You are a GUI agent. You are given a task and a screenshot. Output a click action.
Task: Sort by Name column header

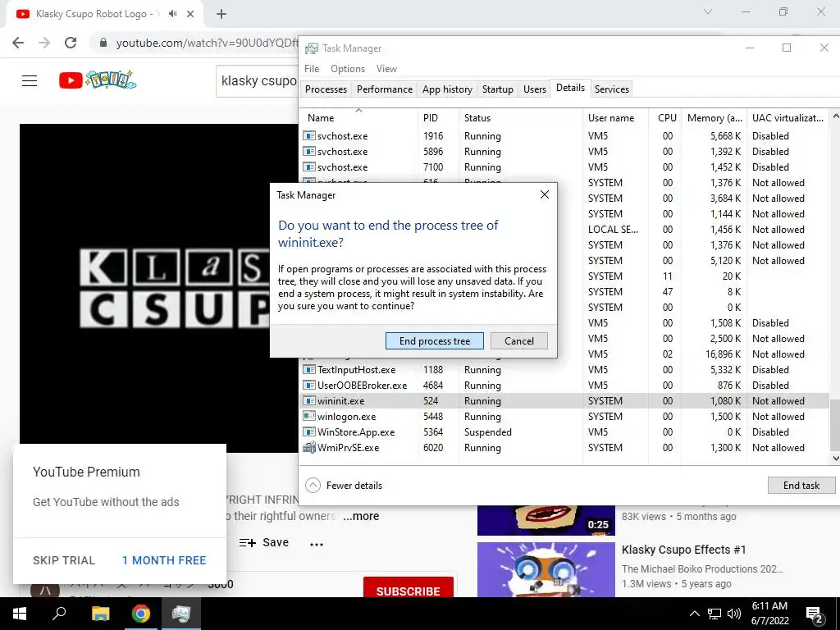click(x=359, y=118)
